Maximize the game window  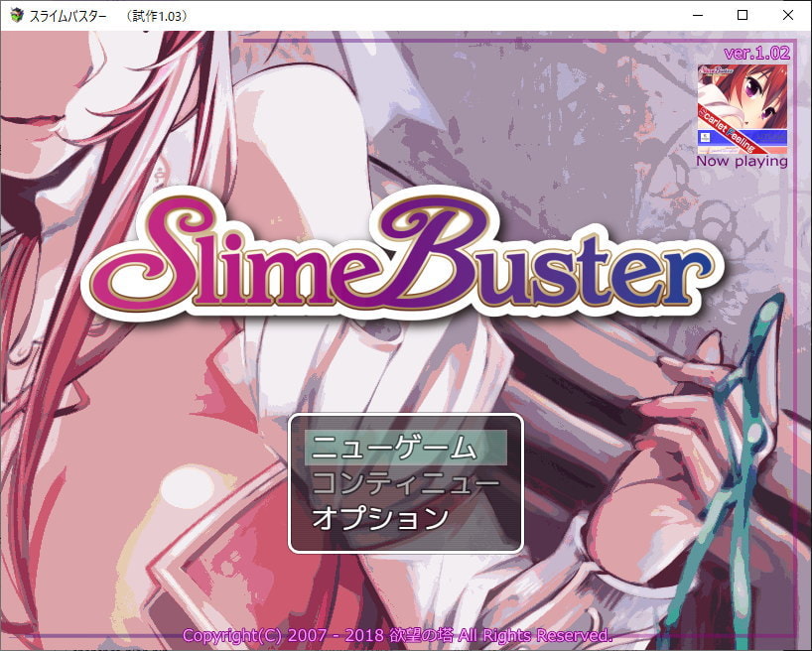(743, 16)
